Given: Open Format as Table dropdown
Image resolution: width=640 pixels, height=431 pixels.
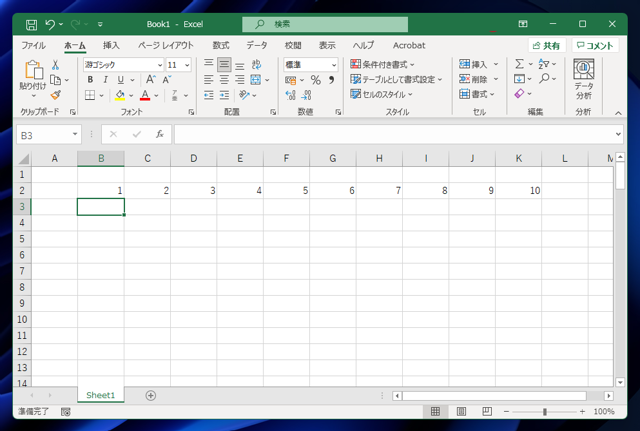Looking at the screenshot, I should (x=396, y=80).
